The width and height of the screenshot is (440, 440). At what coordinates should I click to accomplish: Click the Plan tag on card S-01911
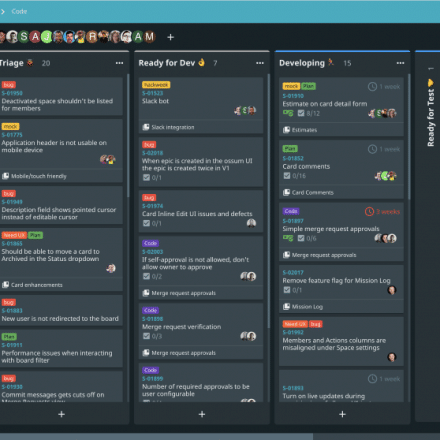click(x=9, y=337)
